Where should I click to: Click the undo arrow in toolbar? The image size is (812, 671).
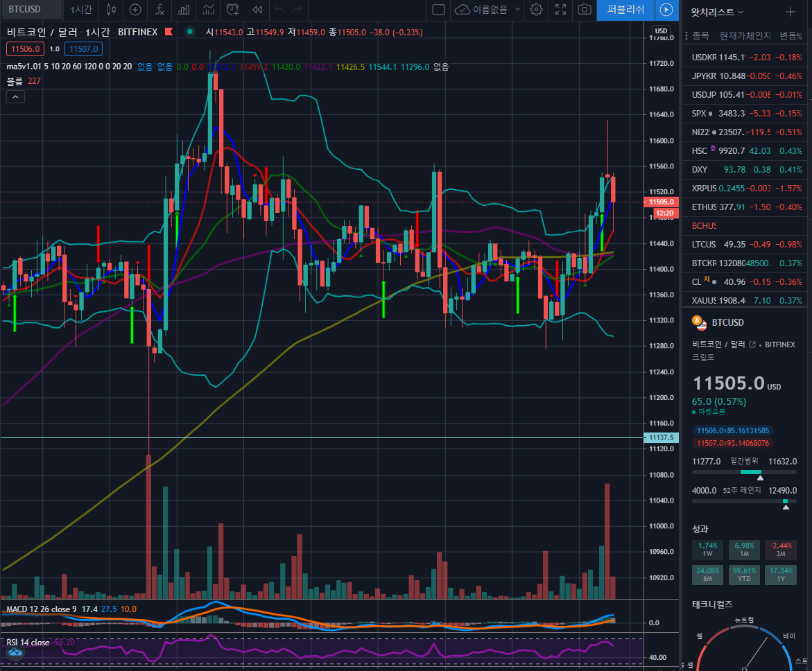point(279,9)
